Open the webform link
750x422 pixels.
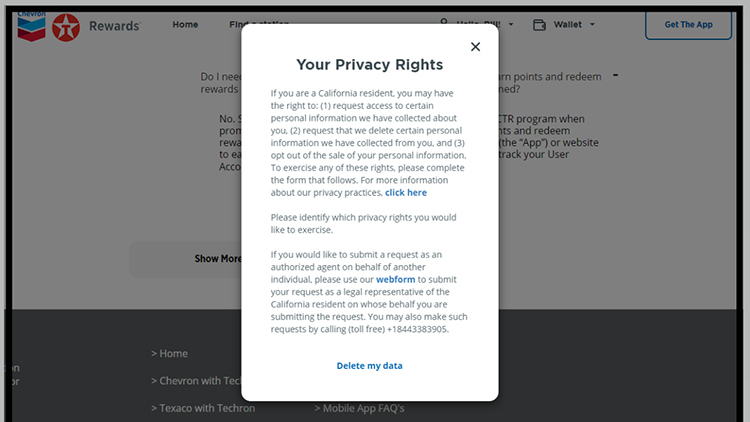coord(395,280)
